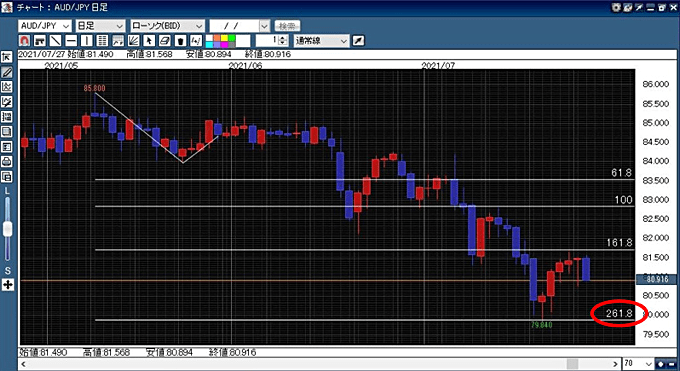
Task: Click the 検索 search button
Action: [x=287, y=26]
